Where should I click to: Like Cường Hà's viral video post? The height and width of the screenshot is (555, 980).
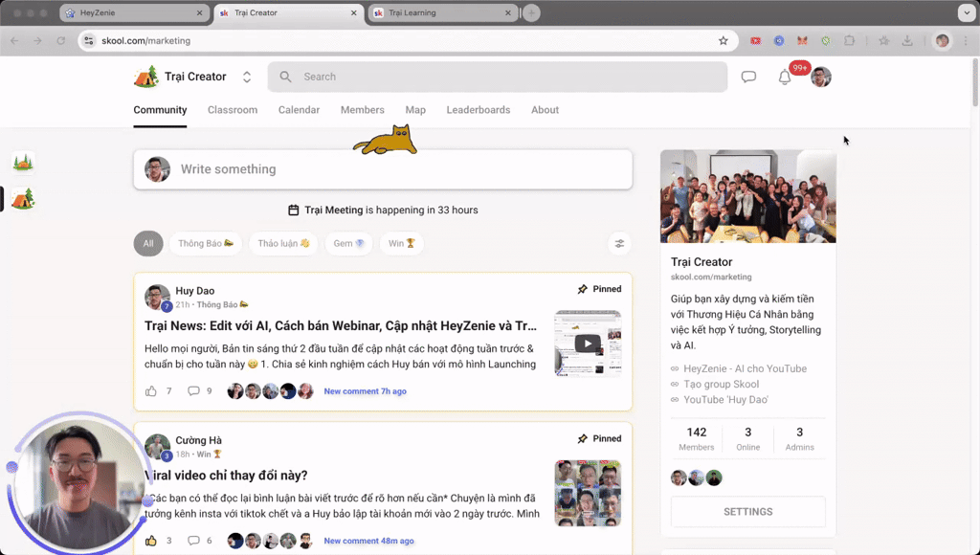[x=150, y=541]
